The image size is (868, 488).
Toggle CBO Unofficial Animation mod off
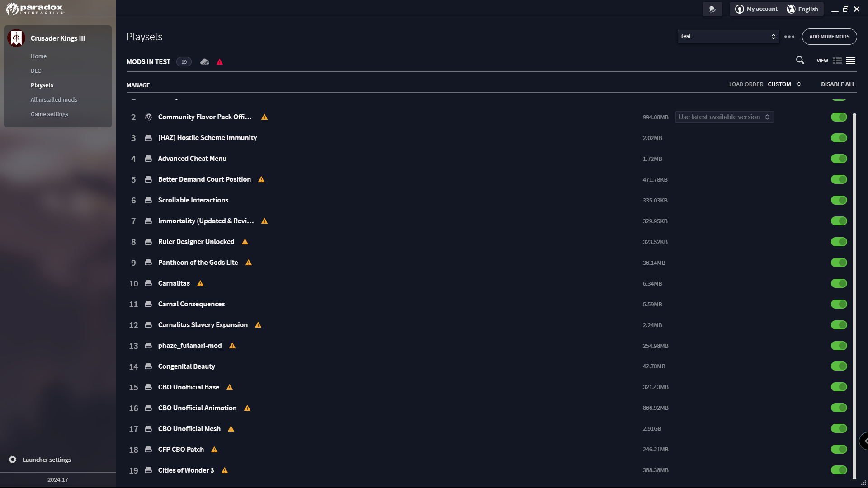(x=839, y=408)
